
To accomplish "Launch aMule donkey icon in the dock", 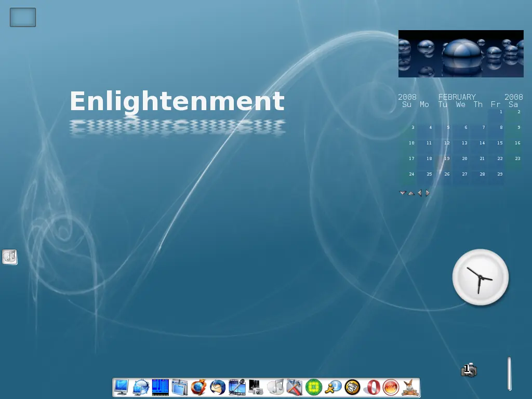I will pyautogui.click(x=410, y=387).
